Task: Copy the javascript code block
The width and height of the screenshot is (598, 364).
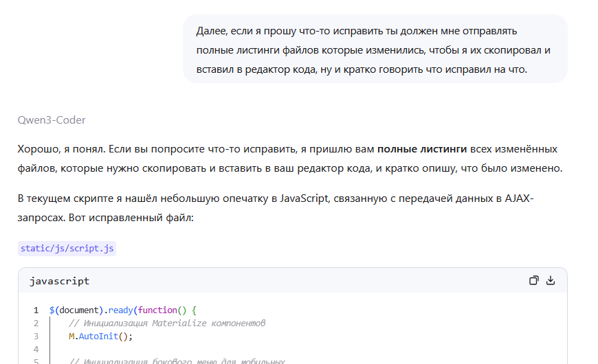Action: [533, 280]
